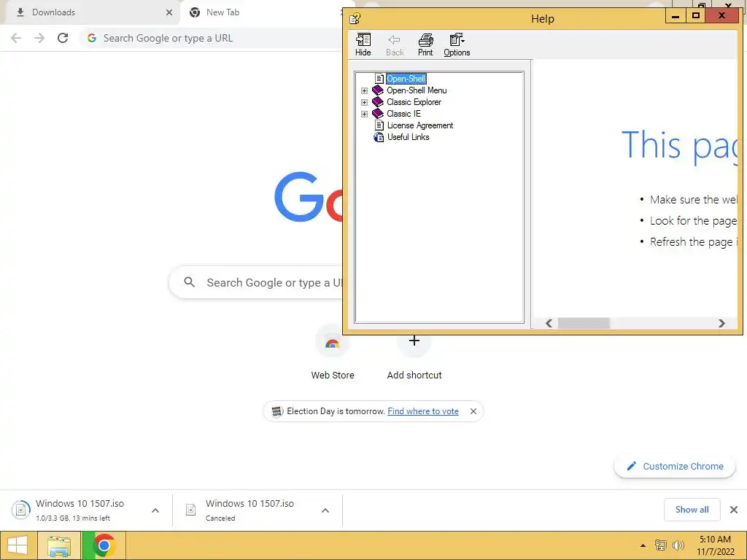This screenshot has height=560, width=747.
Task: Click the active Windows 10 1507.iso download
Action: [x=80, y=510]
